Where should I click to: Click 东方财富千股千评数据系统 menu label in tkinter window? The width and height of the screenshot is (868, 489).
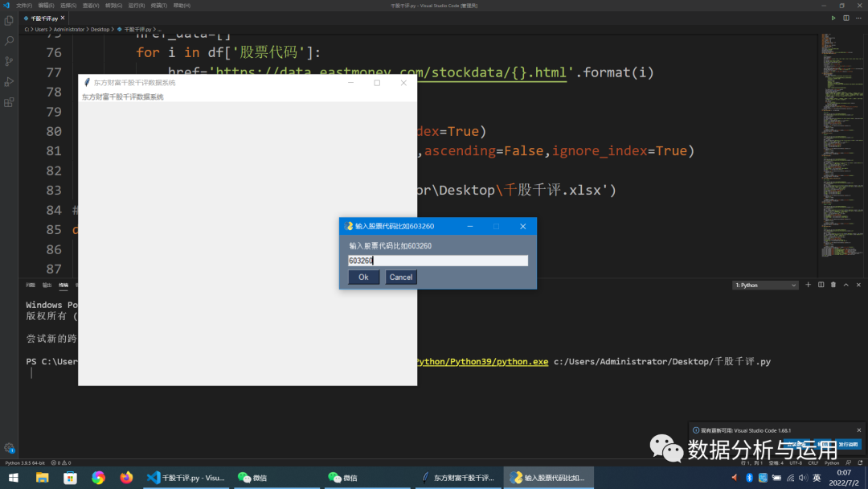(x=123, y=97)
